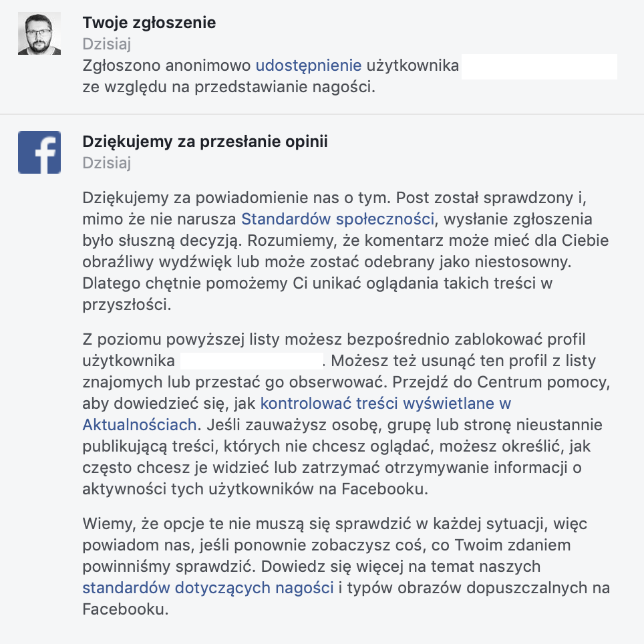
Task: Click the "Zgłoszono anonimowo" text
Action: 166,65
